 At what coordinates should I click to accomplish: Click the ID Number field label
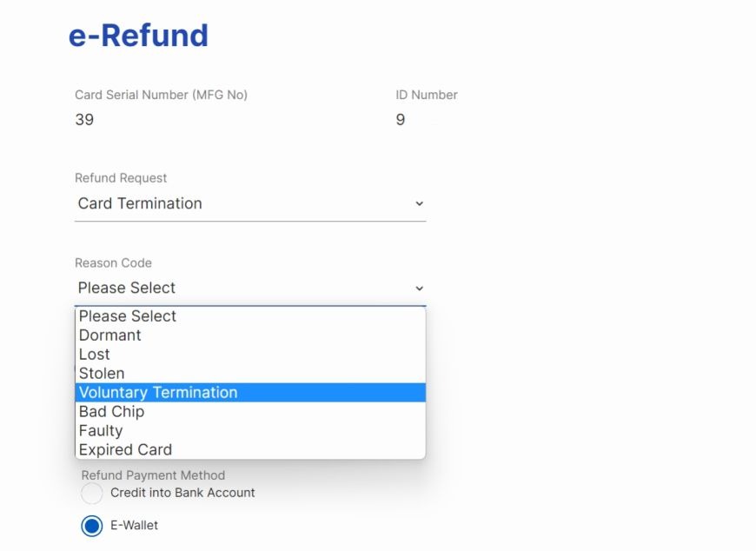click(x=427, y=95)
